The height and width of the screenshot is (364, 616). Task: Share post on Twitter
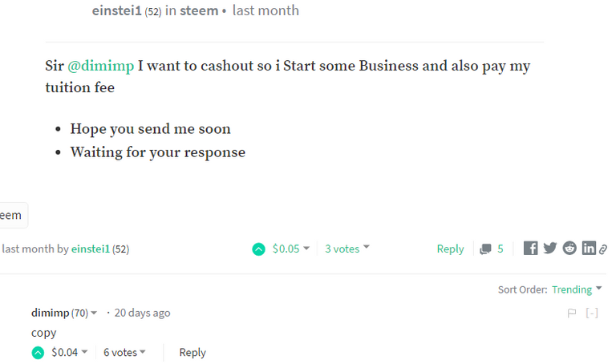pos(549,249)
